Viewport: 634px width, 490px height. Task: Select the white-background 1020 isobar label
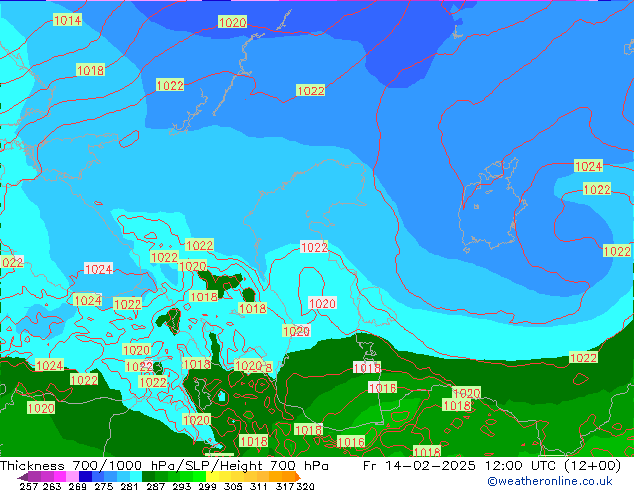322,303
